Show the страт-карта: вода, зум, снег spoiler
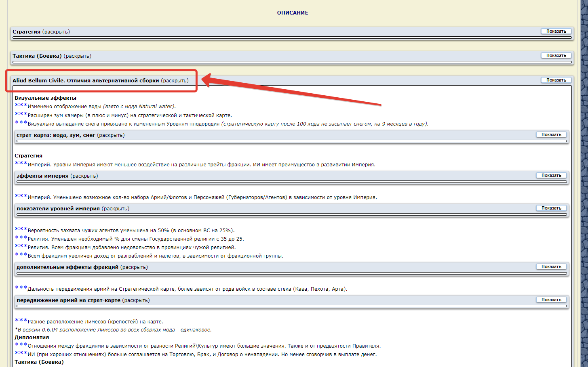588x367 pixels. tap(551, 135)
